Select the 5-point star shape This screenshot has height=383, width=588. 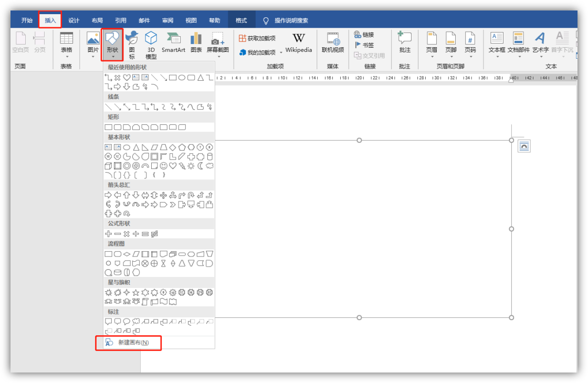[x=135, y=292]
